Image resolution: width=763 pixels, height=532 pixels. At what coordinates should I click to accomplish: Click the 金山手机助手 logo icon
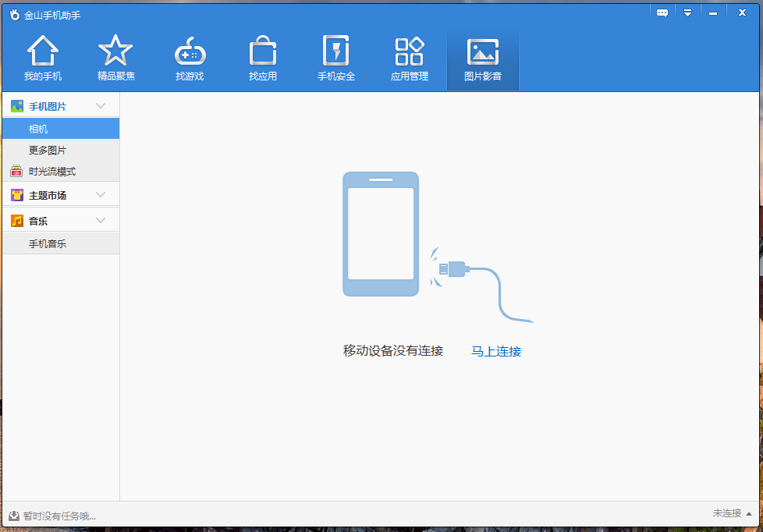point(14,14)
